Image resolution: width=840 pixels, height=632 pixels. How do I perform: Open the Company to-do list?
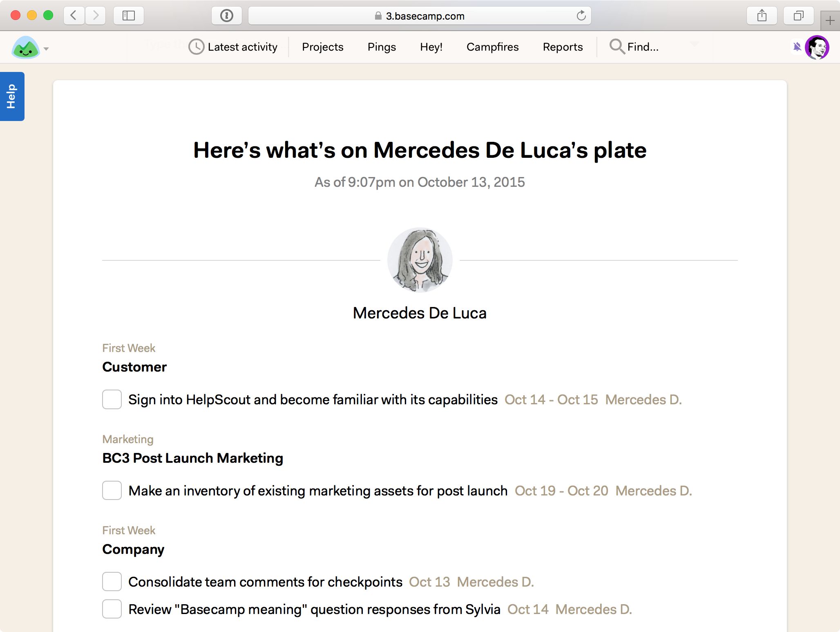tap(133, 549)
